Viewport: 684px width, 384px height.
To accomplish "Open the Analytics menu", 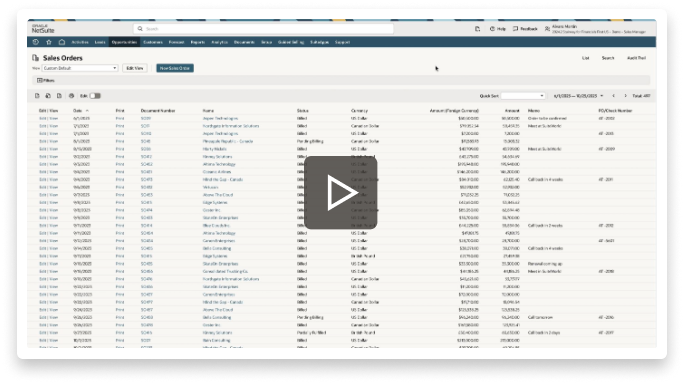I will click(219, 42).
